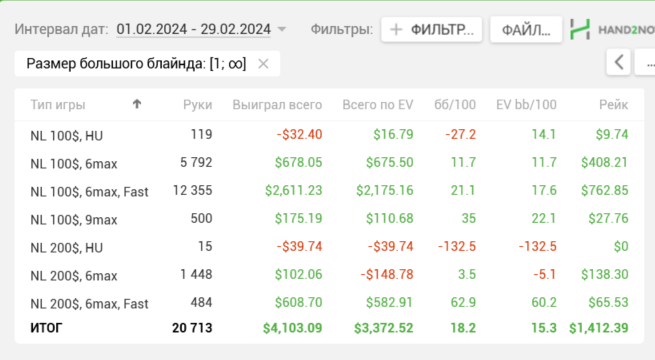
Task: Click the big blind size filter chip
Action: coord(136,64)
